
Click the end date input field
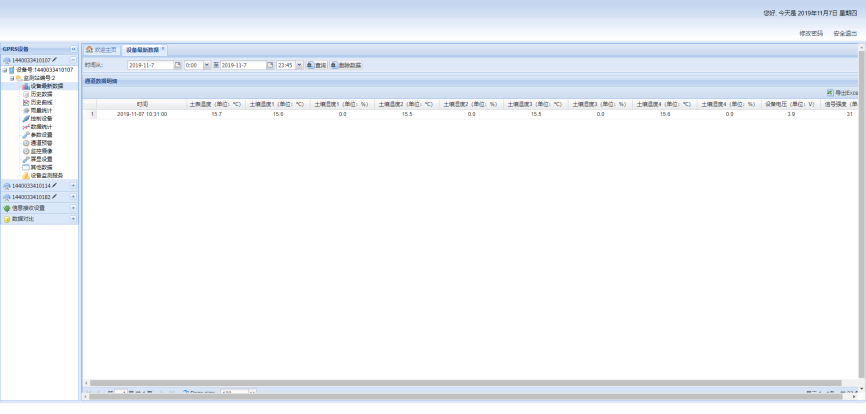243,65
